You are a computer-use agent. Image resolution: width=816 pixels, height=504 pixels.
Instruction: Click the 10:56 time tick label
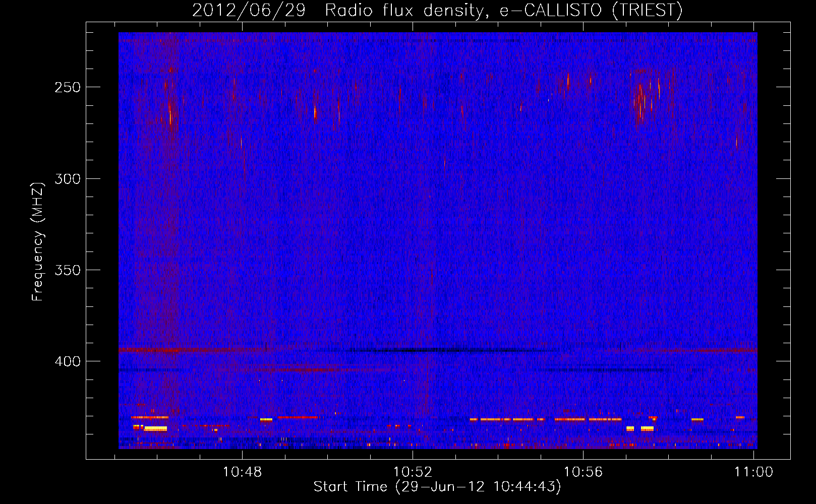[x=583, y=472]
